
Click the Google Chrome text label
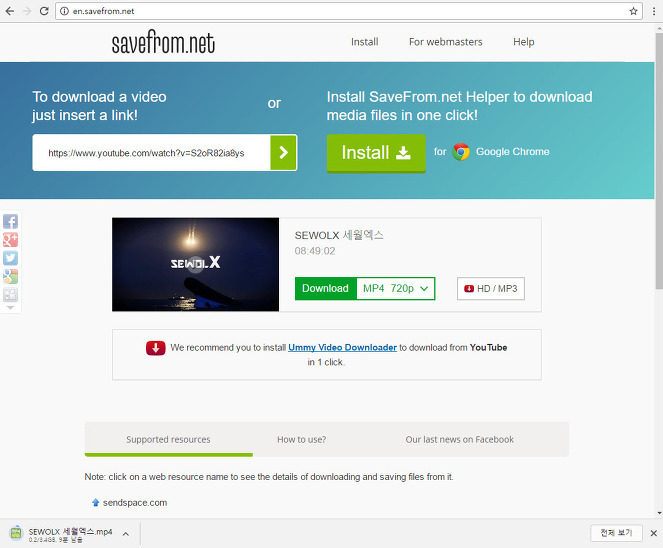(512, 152)
